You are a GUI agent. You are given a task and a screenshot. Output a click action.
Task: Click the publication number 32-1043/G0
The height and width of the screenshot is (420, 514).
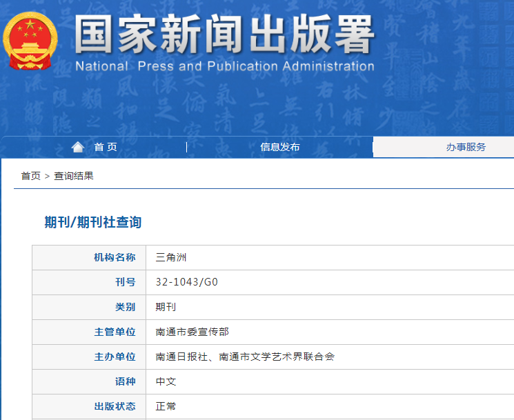pyautogui.click(x=187, y=282)
